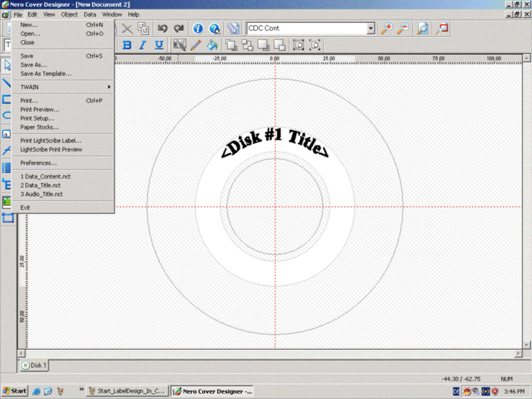The image size is (532, 399).
Task: Click the bring-forward arrange icon
Action: click(x=247, y=45)
